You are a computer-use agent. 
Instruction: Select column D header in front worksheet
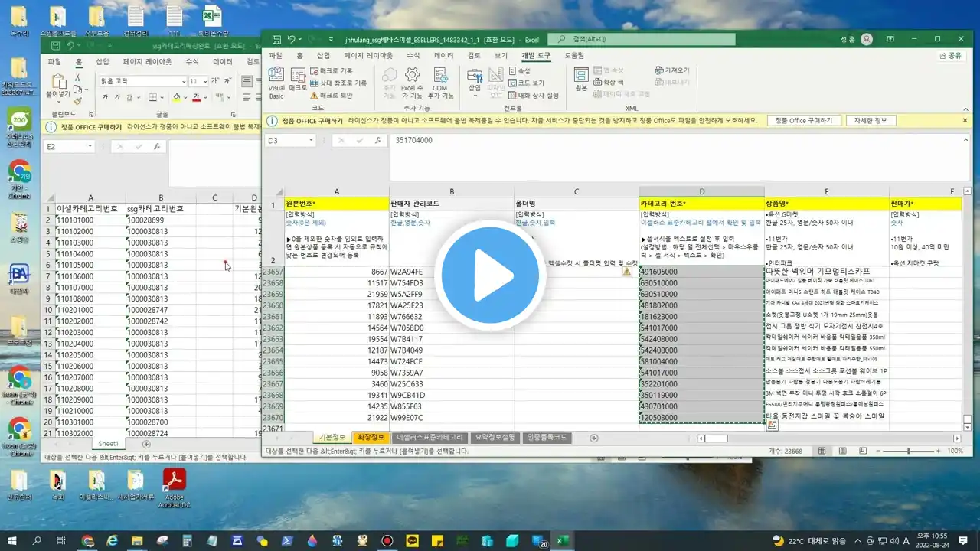[701, 191]
